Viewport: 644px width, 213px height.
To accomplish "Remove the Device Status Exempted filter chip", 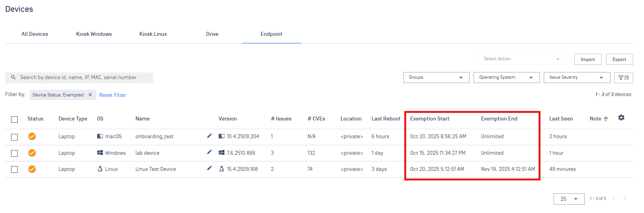I will (90, 95).
